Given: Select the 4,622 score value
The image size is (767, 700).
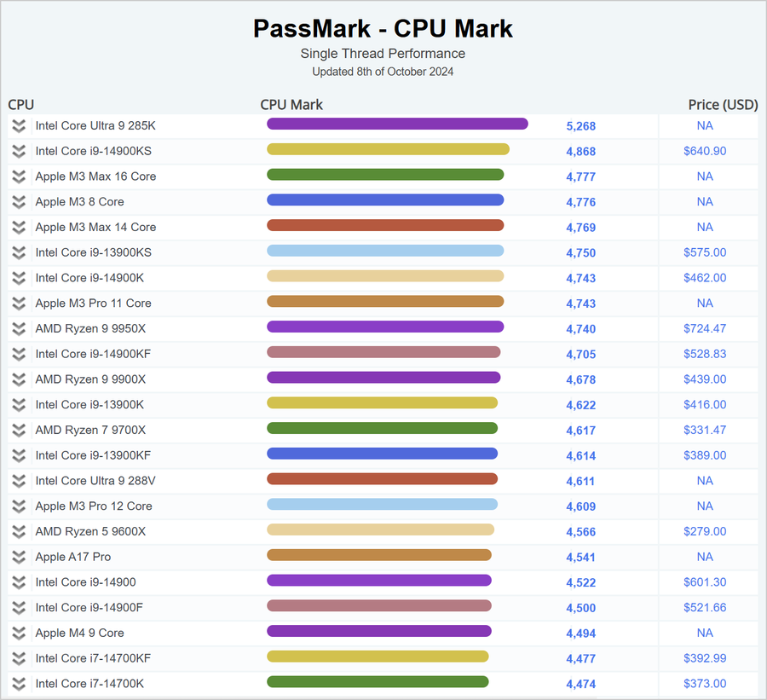Looking at the screenshot, I should (x=581, y=405).
